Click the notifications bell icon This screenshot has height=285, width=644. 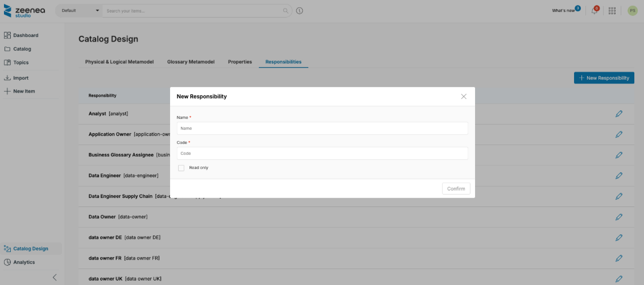(594, 11)
